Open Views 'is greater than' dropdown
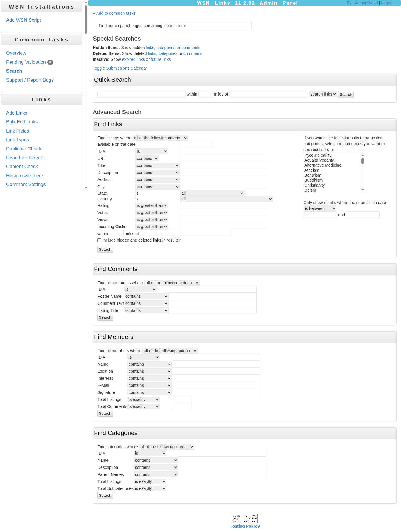This screenshot has height=532, width=401. click(x=152, y=220)
